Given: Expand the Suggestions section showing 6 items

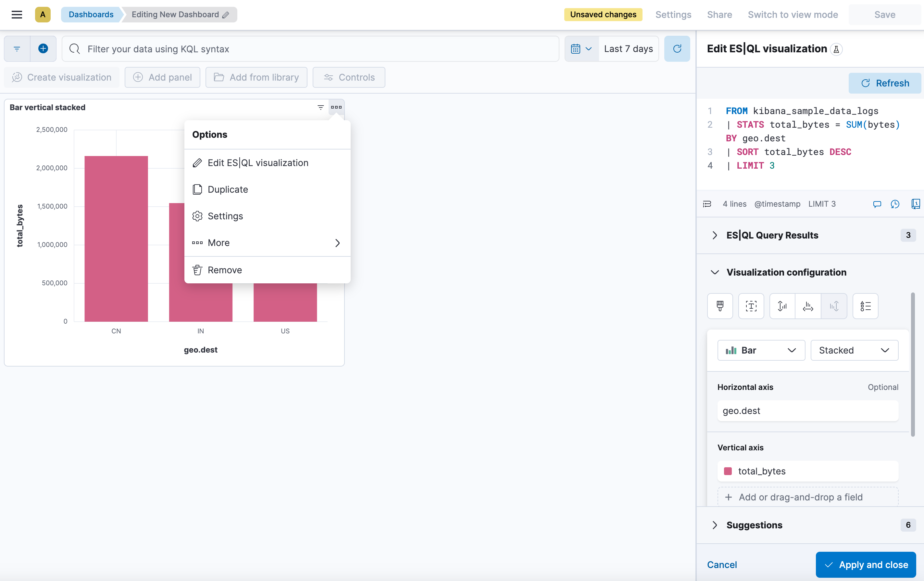Looking at the screenshot, I should click(714, 525).
